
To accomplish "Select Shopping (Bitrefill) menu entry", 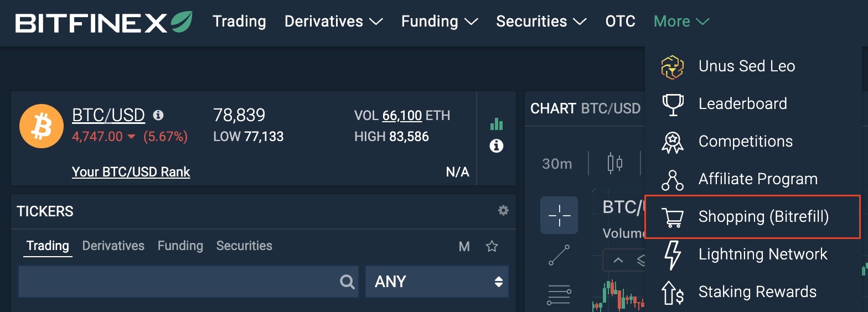I will 753,217.
